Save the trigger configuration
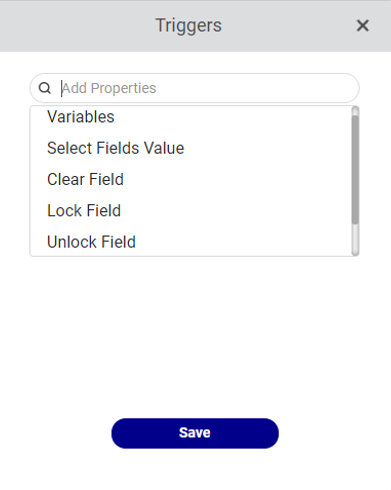 point(195,433)
